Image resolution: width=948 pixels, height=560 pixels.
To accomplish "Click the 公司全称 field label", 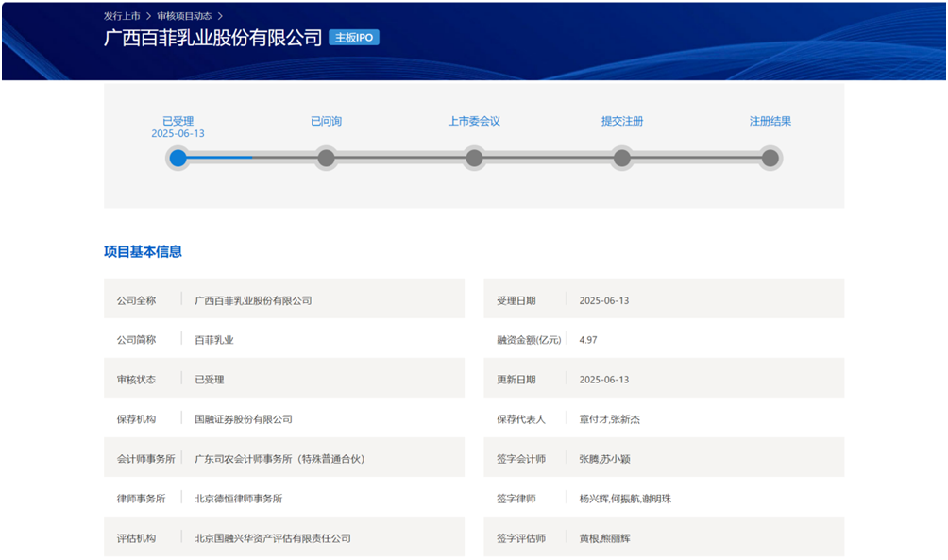I will tap(136, 300).
